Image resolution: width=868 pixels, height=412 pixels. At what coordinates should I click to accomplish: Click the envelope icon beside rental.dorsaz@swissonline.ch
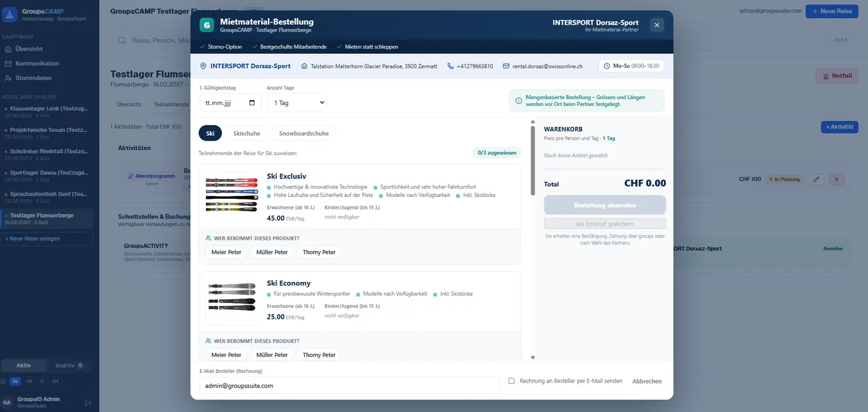click(506, 66)
